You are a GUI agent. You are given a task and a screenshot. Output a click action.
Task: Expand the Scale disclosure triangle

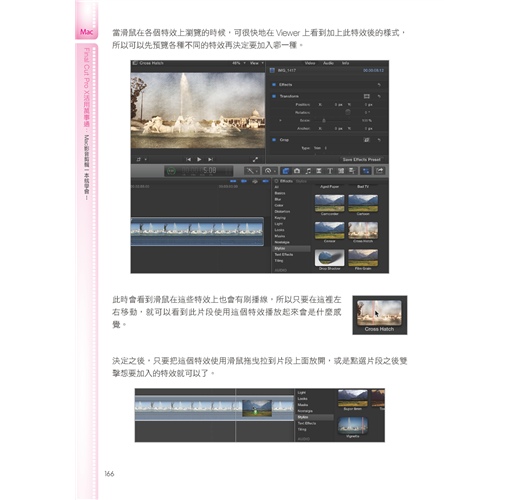point(280,120)
